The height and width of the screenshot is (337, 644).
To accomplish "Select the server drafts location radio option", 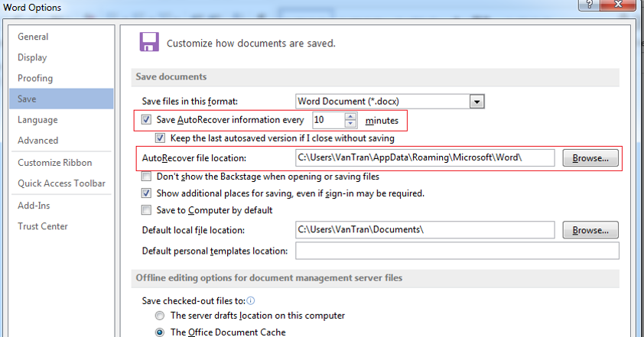I will click(x=160, y=316).
